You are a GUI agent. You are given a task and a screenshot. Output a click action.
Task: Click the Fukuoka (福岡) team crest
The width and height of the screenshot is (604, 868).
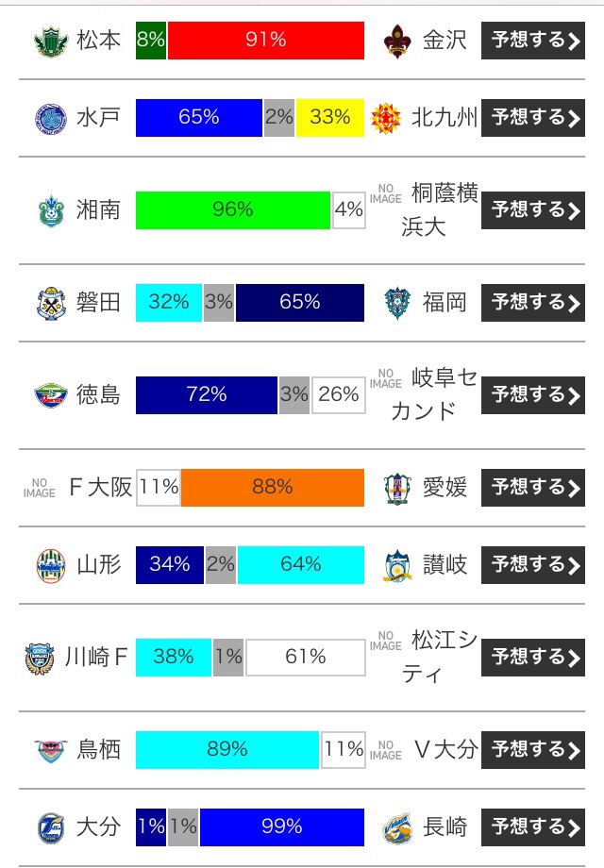click(x=397, y=304)
